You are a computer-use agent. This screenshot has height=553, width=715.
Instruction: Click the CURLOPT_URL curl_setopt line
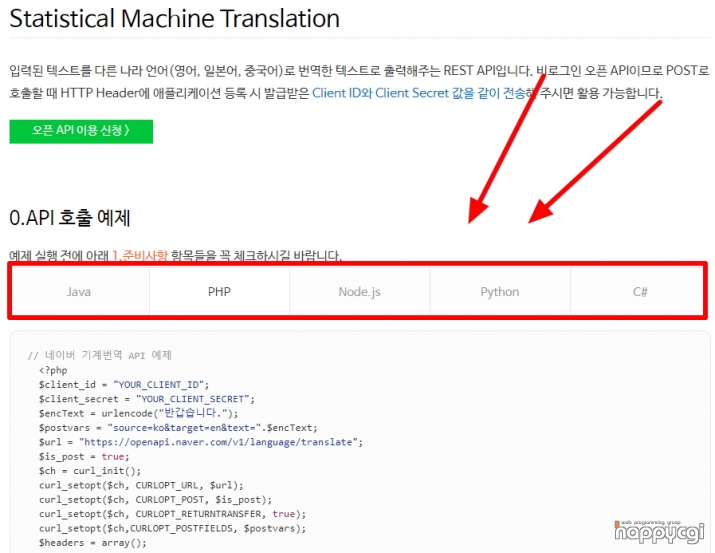click(141, 486)
